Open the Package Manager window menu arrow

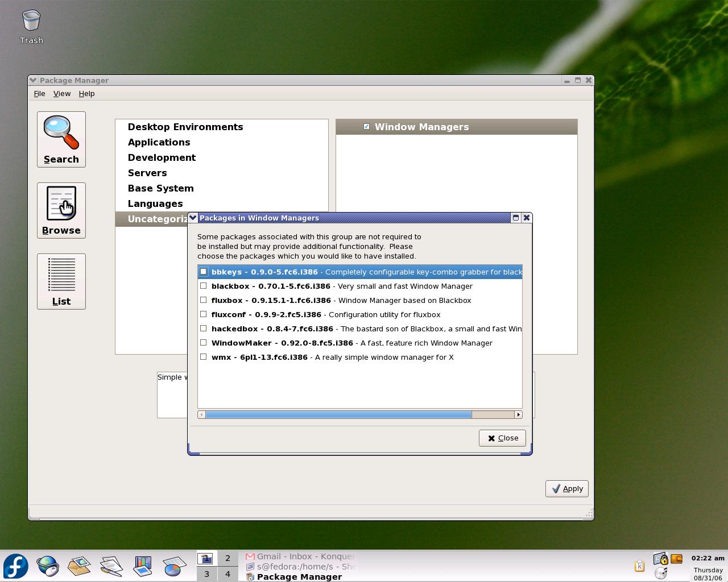pos(33,80)
